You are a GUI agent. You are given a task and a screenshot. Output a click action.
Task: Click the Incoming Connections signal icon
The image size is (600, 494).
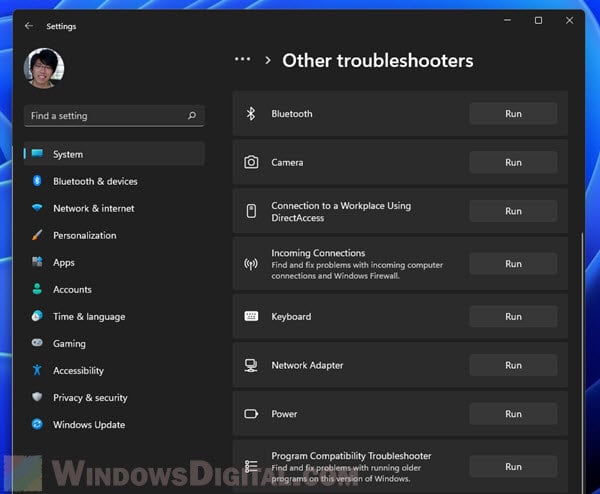[x=251, y=264]
